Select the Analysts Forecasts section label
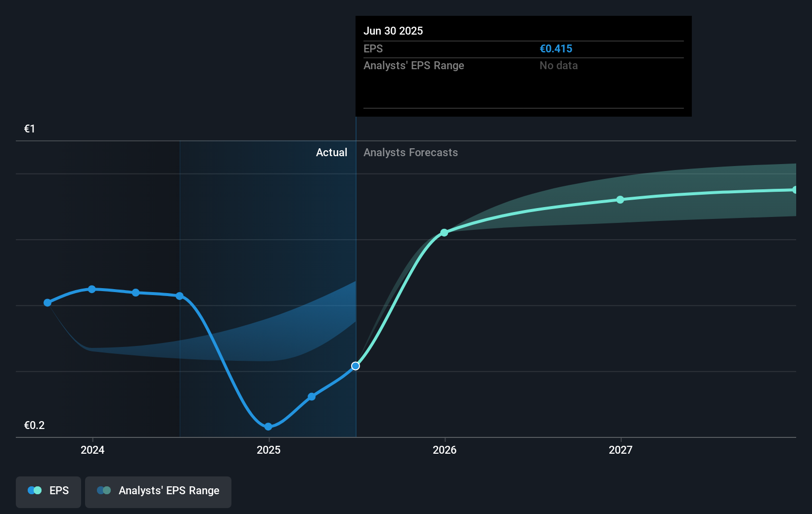Screen dimensions: 812x514 [x=410, y=153]
